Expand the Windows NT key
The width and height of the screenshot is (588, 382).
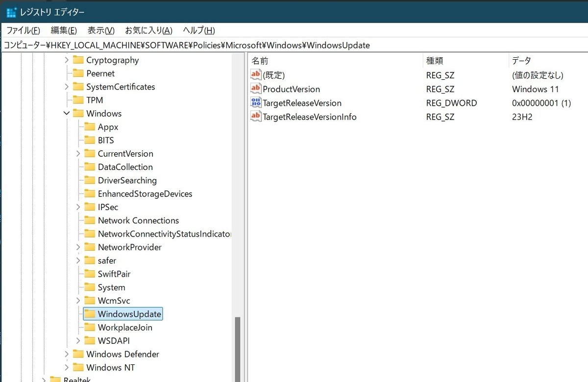(67, 367)
